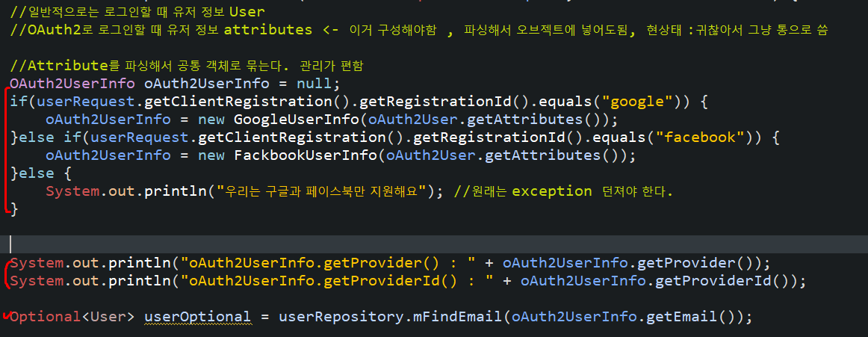Screen dimensions: 868x337
Task: Click User inside the Optional generic brackets
Action: pyautogui.click(x=108, y=317)
